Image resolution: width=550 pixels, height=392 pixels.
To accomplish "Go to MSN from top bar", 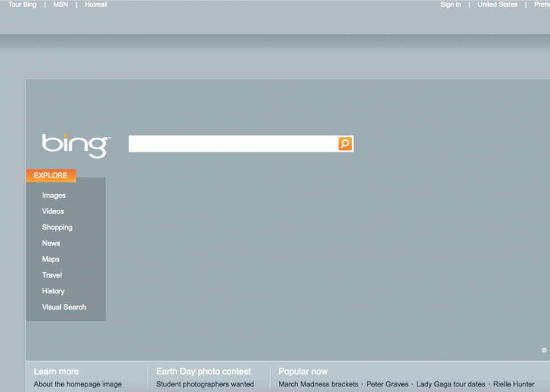I will 61,4.
